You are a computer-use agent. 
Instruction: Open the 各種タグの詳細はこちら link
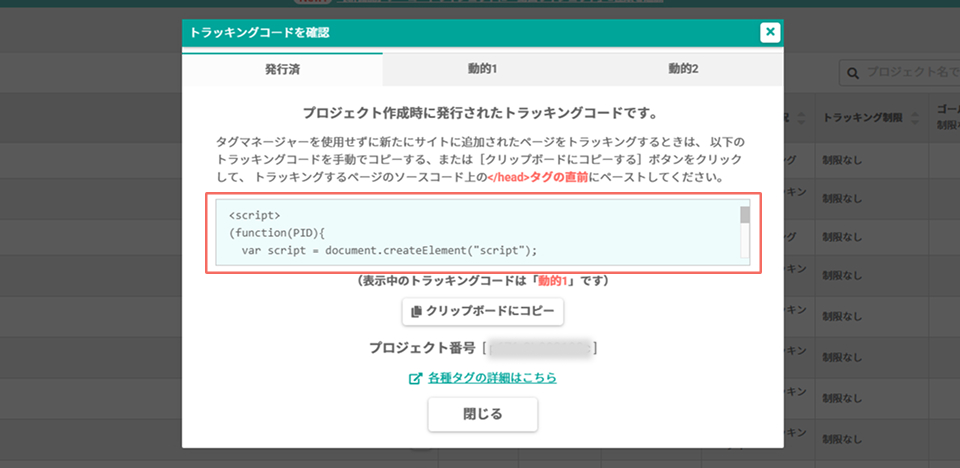(x=492, y=378)
